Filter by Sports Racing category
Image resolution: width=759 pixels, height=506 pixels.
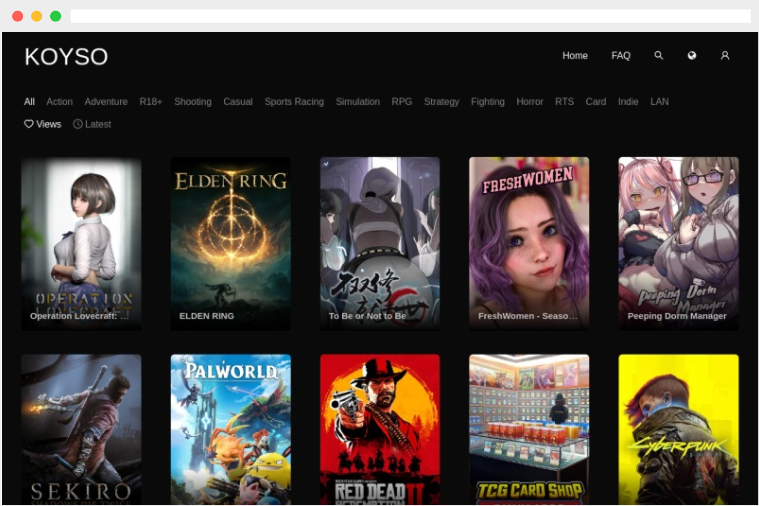[294, 102]
